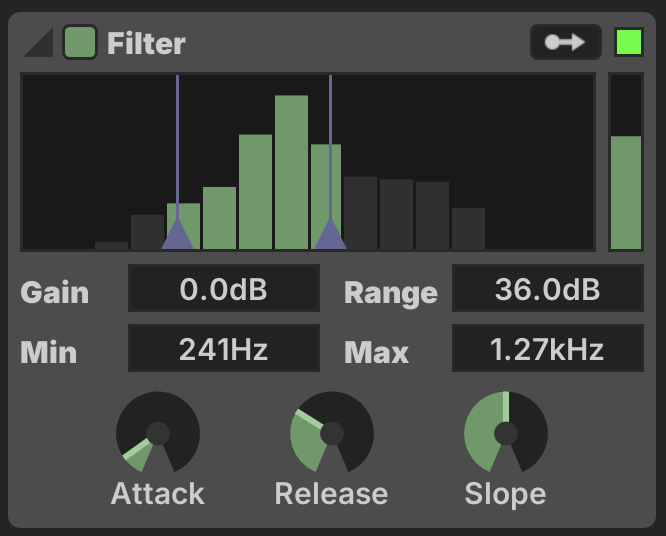
Task: Click the Release knob
Action: [332, 433]
